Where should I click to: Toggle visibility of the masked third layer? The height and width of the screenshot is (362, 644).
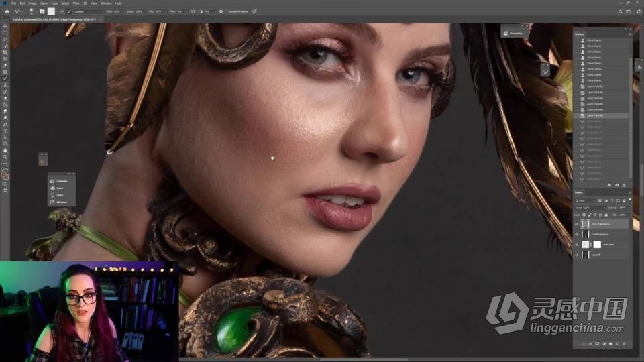coord(577,245)
